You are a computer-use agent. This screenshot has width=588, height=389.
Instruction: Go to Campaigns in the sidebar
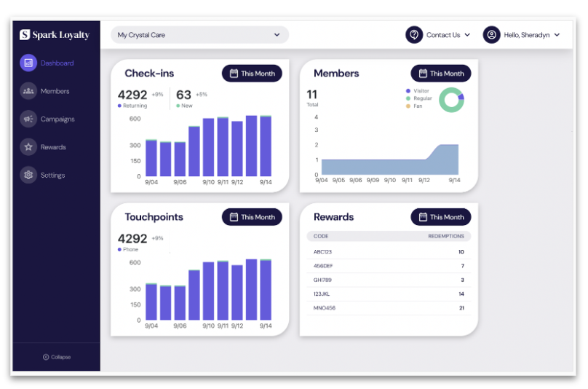(x=57, y=119)
